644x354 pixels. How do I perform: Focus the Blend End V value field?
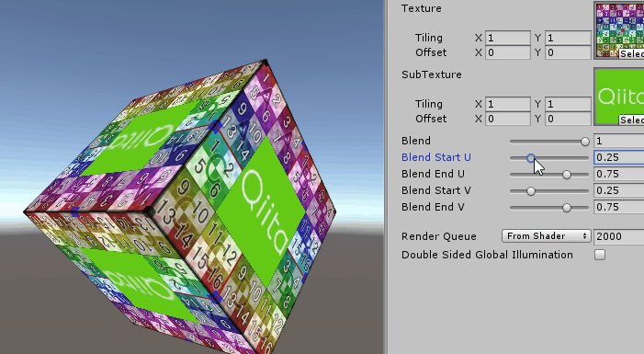pyautogui.click(x=619, y=207)
